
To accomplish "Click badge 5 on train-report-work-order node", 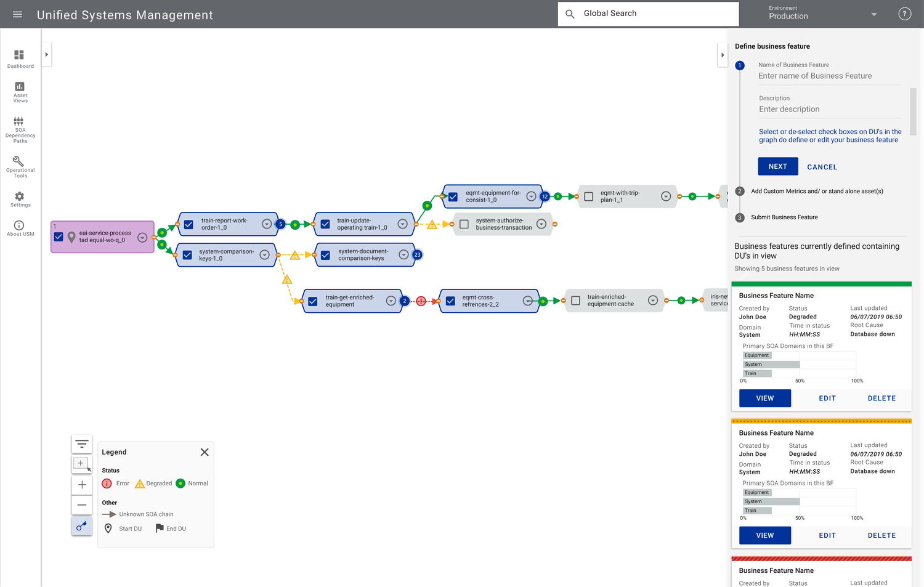I will (280, 224).
